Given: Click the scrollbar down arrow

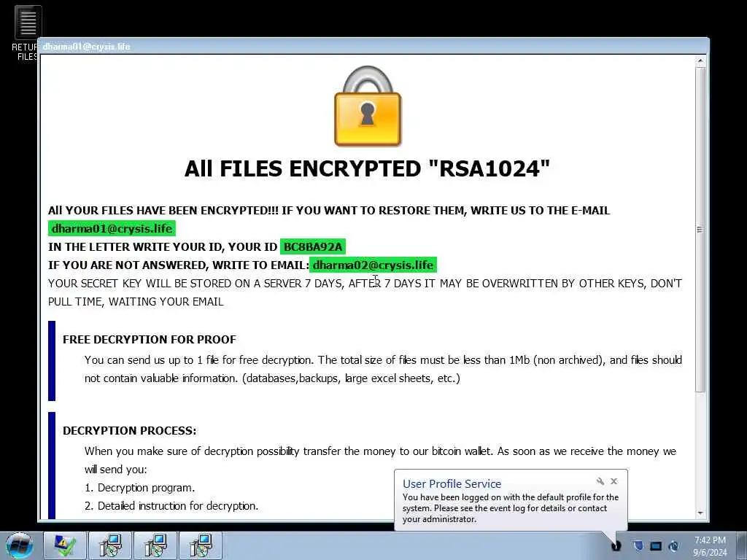Looking at the screenshot, I should click(700, 513).
